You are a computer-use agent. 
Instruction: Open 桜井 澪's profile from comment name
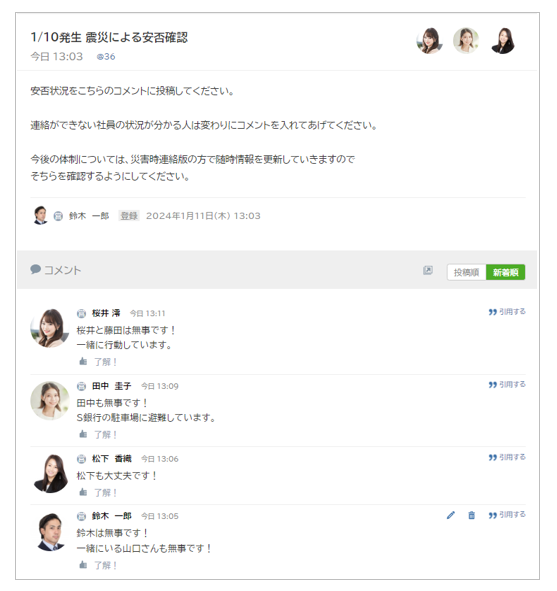(106, 313)
